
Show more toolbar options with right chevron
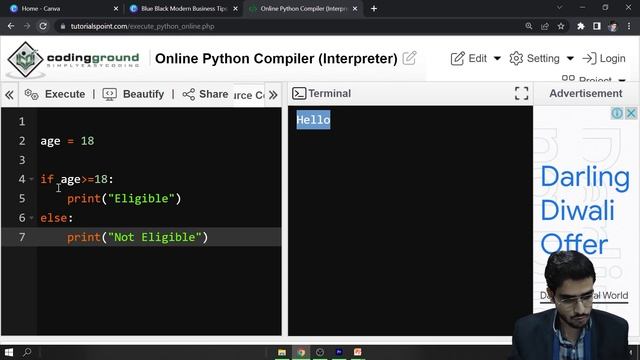(x=273, y=95)
